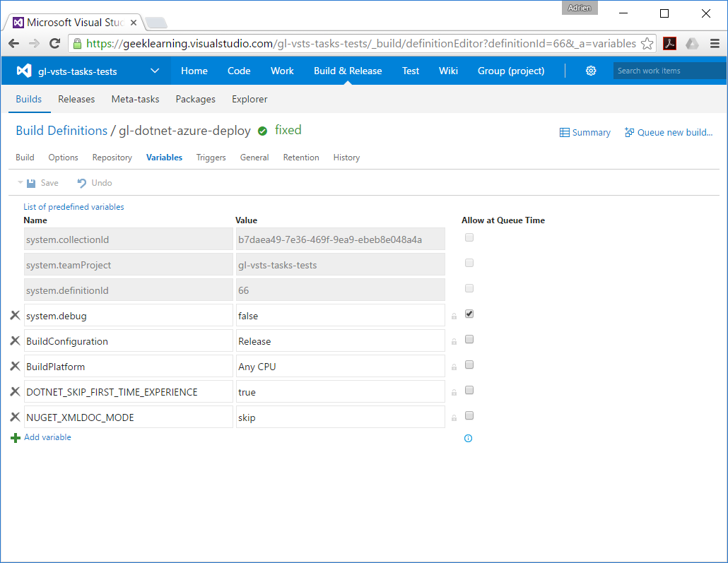The width and height of the screenshot is (728, 563).
Task: Click the browser back arrow
Action: pyautogui.click(x=14, y=44)
